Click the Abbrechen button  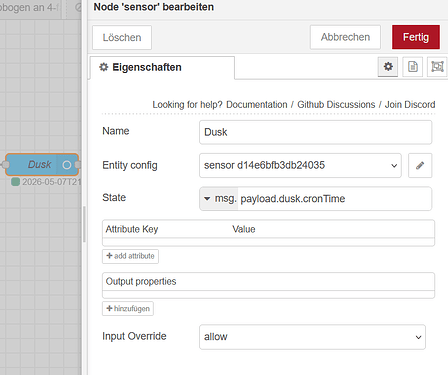(345, 37)
